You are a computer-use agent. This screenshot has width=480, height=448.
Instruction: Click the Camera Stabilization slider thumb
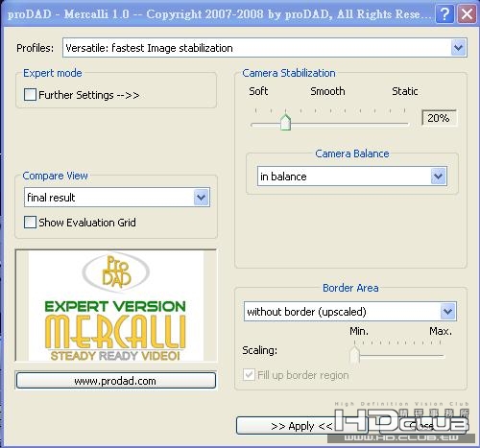point(285,122)
